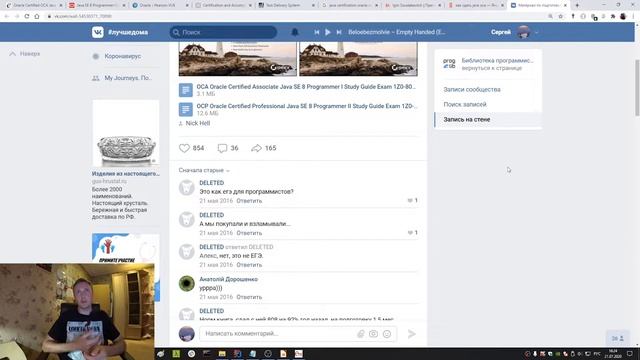Click Анатолій Дорошенко's avatar
This screenshot has height=360, width=640.
click(187, 284)
